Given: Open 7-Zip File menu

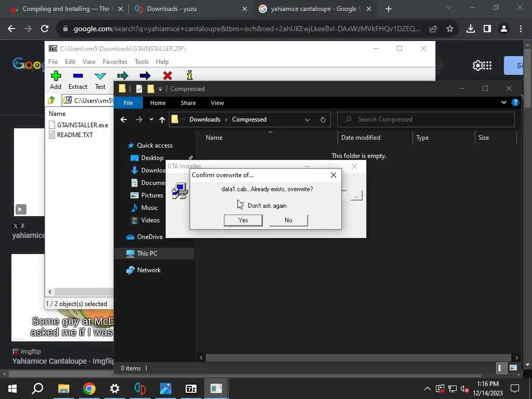Looking at the screenshot, I should point(53,62).
